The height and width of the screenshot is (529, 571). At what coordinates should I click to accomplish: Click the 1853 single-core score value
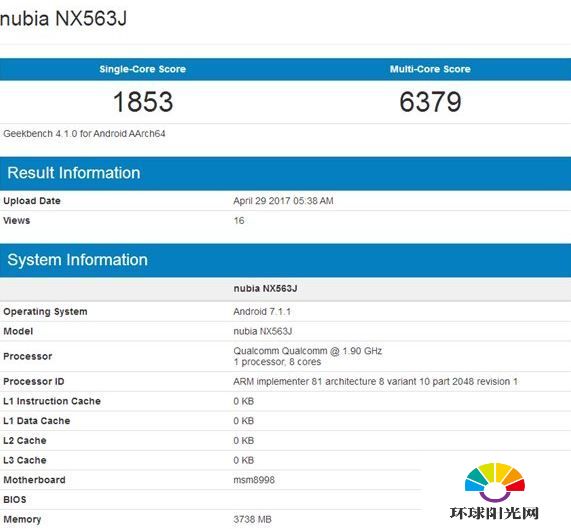[143, 102]
